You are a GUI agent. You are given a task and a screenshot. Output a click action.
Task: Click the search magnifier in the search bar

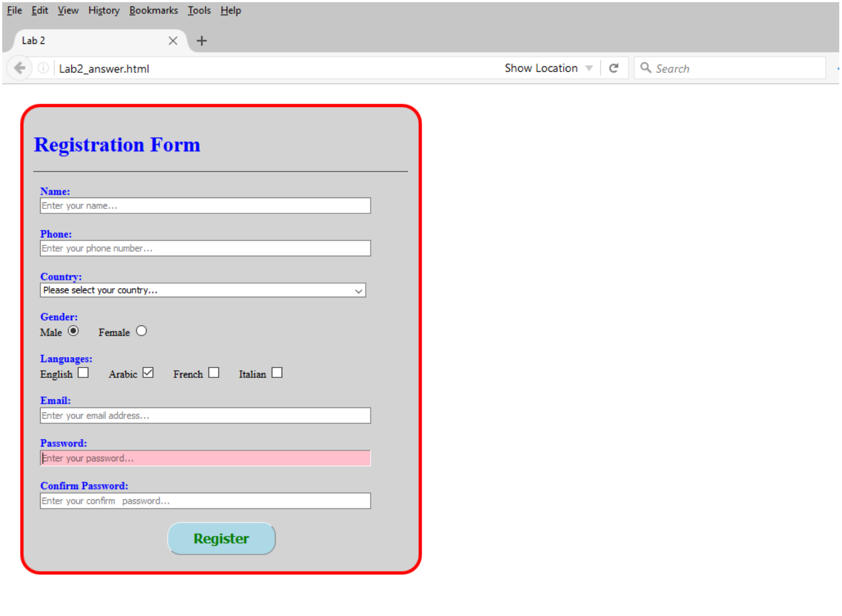pos(646,68)
